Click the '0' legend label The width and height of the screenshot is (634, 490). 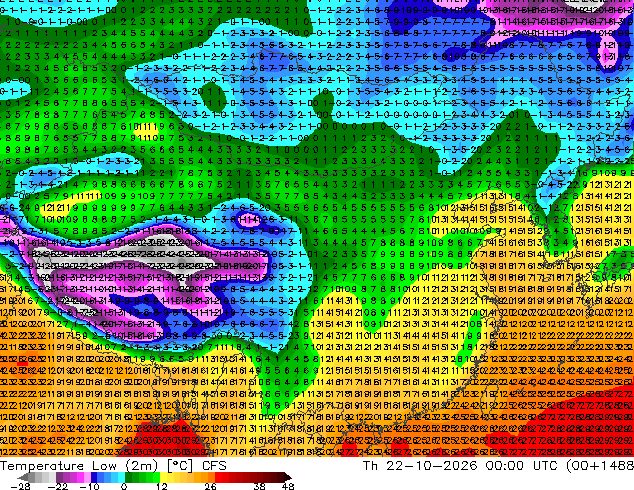tap(124, 486)
